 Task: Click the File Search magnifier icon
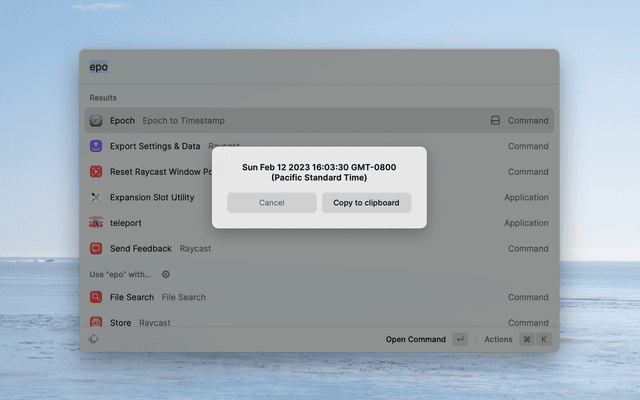click(96, 297)
